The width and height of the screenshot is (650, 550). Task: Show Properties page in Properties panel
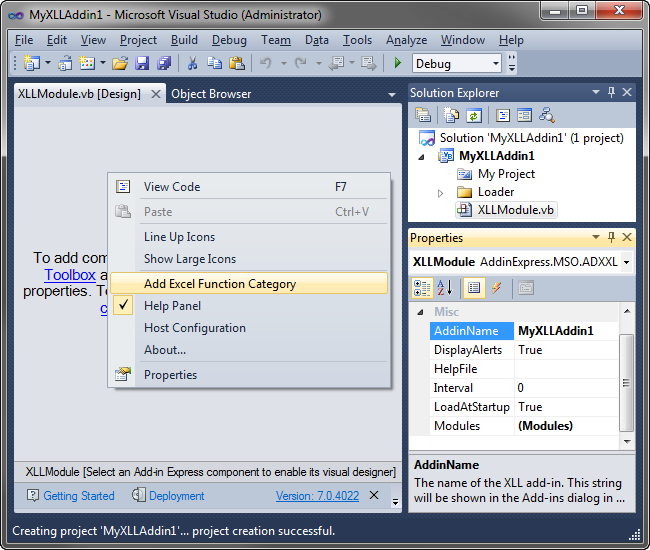coord(474,288)
